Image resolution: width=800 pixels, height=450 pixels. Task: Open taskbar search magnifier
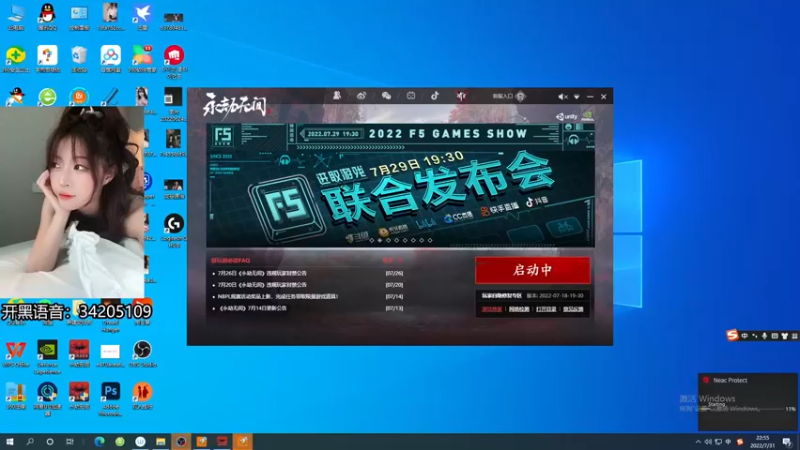[30, 441]
